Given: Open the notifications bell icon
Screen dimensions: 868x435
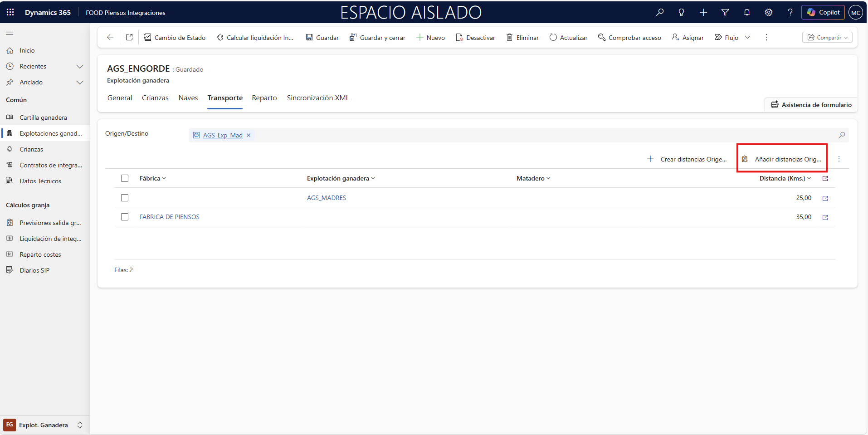Looking at the screenshot, I should pos(746,12).
